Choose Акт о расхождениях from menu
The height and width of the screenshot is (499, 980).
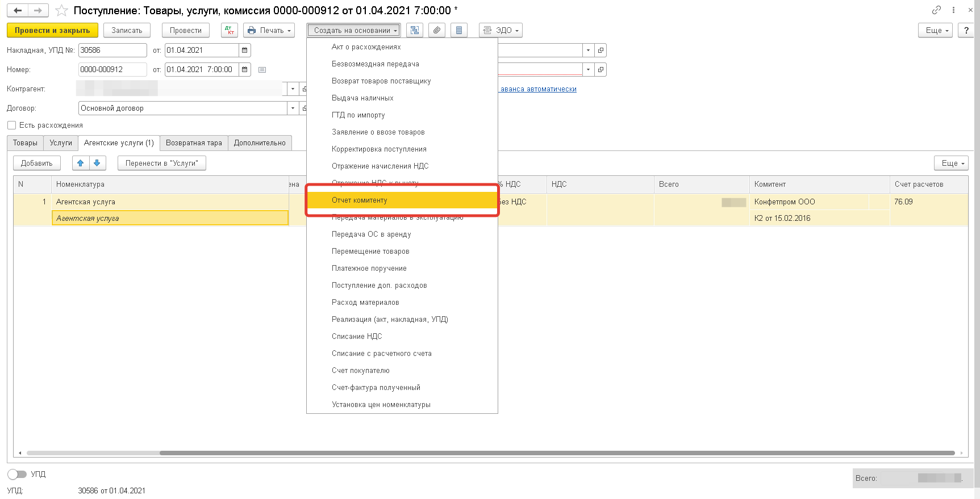pyautogui.click(x=402, y=47)
